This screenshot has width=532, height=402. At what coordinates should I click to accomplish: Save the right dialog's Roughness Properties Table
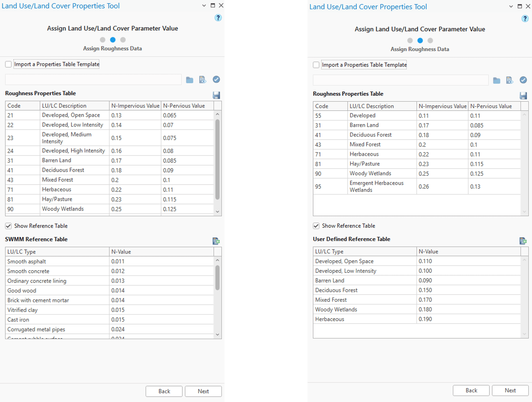point(523,96)
